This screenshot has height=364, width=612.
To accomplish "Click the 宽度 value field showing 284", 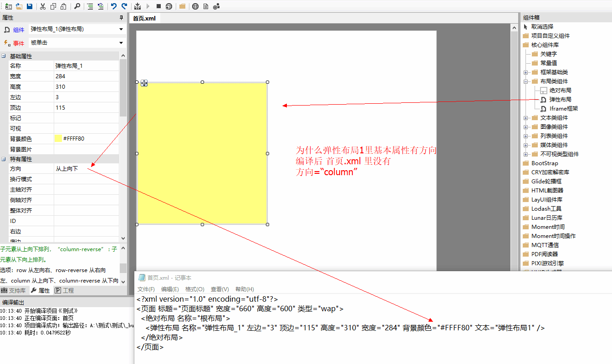I will (x=87, y=76).
